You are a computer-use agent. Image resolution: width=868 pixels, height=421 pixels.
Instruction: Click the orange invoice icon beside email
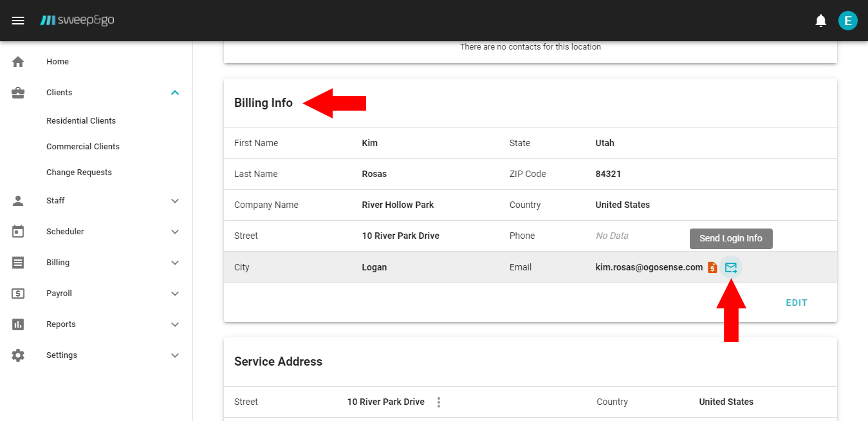(712, 267)
